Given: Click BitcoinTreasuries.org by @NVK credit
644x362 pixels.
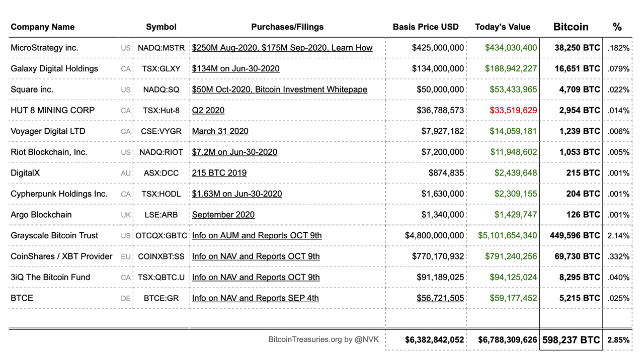Looking at the screenshot, I should pyautogui.click(x=323, y=339).
